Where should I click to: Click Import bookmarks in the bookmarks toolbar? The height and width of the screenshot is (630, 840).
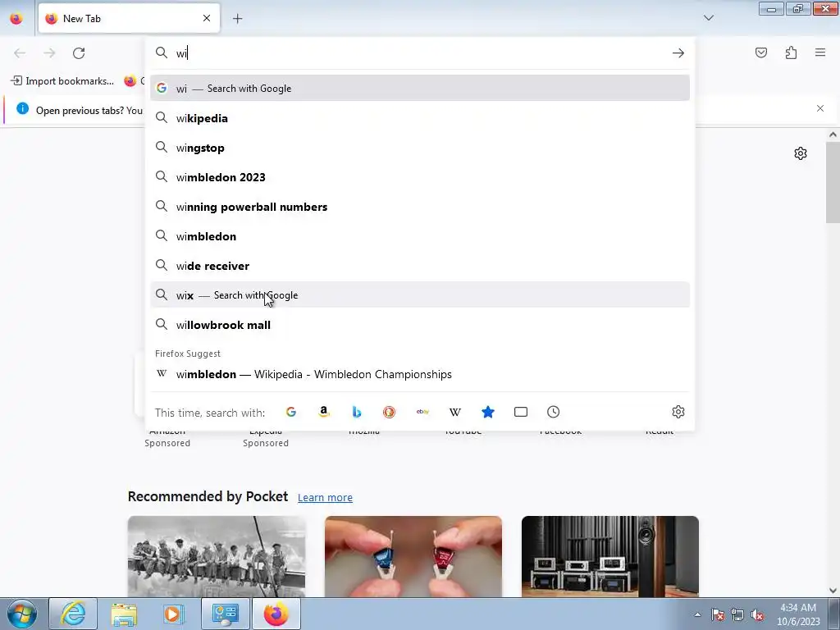62,81
